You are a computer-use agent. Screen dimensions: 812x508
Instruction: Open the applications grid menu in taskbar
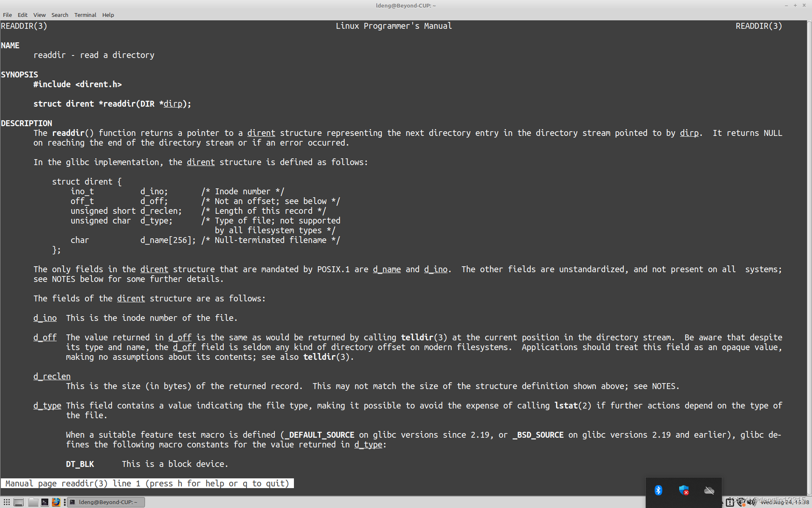coord(7,502)
